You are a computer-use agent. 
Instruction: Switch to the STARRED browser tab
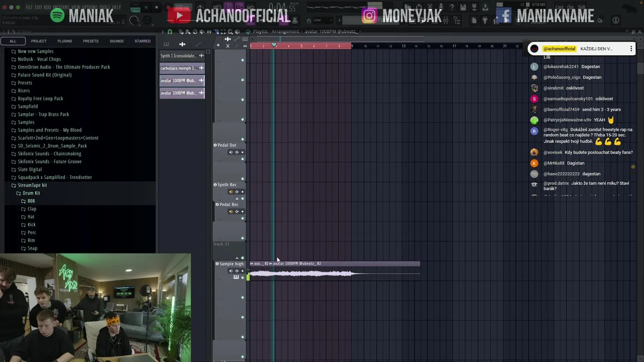click(142, 41)
